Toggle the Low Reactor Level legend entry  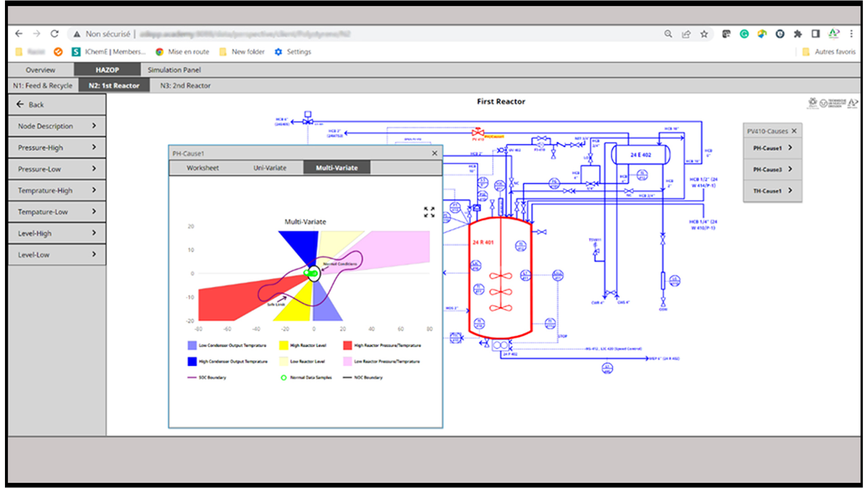[x=284, y=361]
